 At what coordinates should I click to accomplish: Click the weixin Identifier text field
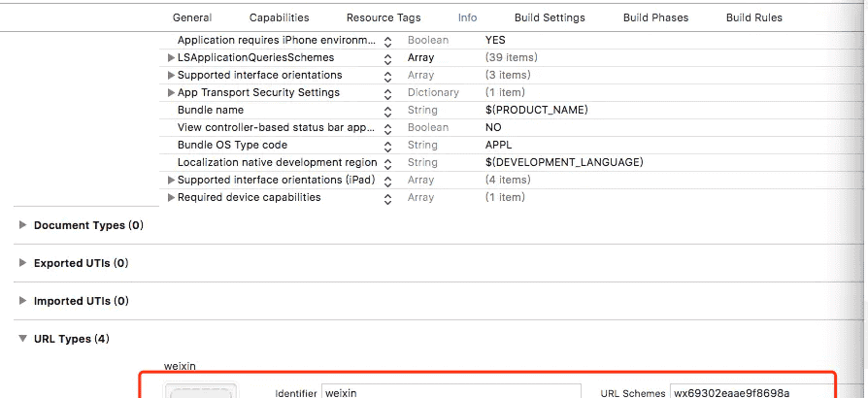451,392
